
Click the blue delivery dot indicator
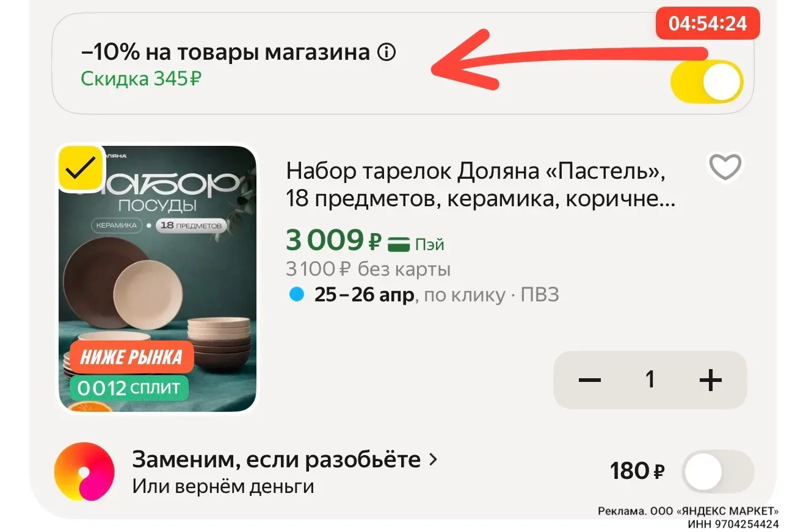(x=296, y=295)
